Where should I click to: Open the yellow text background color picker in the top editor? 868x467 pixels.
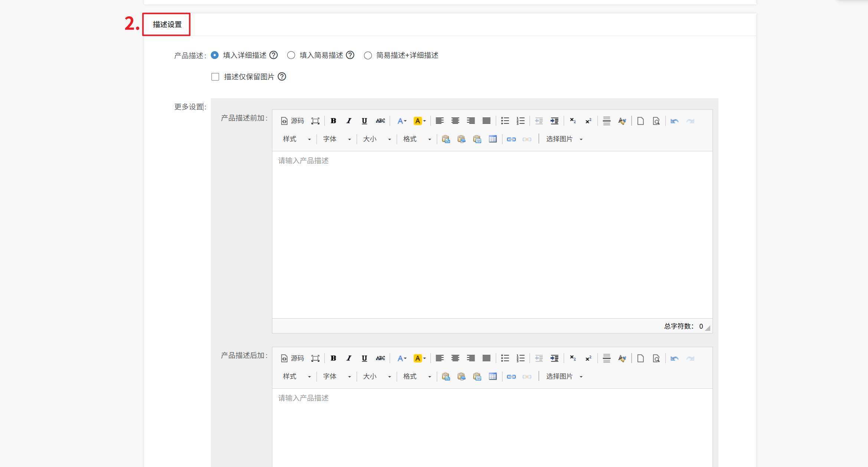click(x=419, y=121)
